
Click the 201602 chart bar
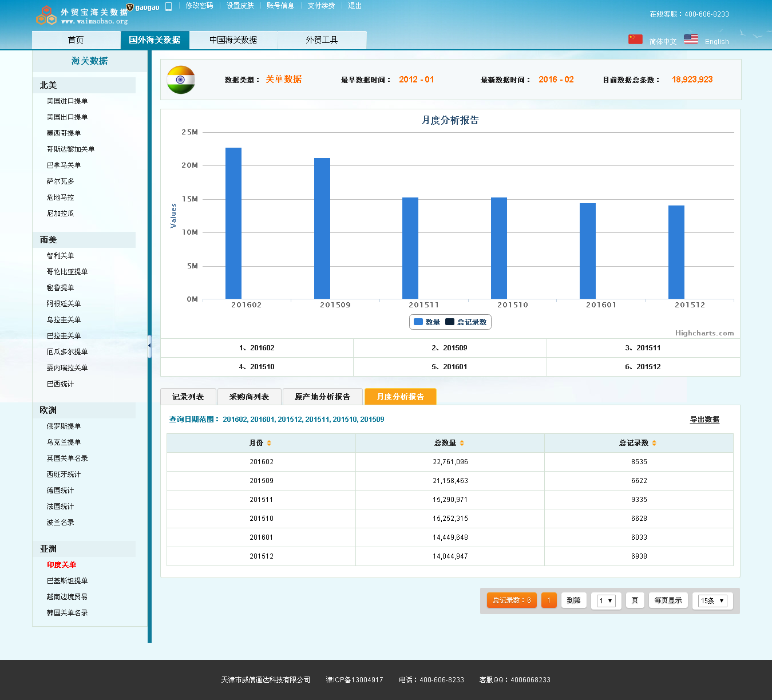(233, 223)
